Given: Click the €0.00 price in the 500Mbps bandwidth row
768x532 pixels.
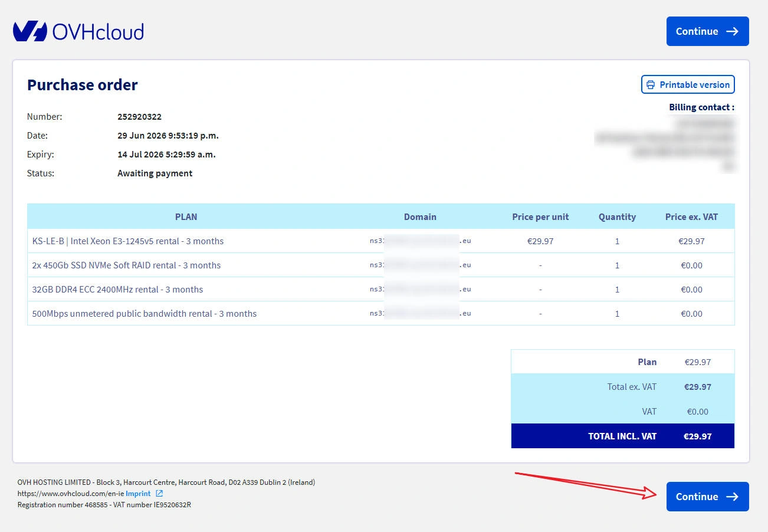Looking at the screenshot, I should (691, 314).
